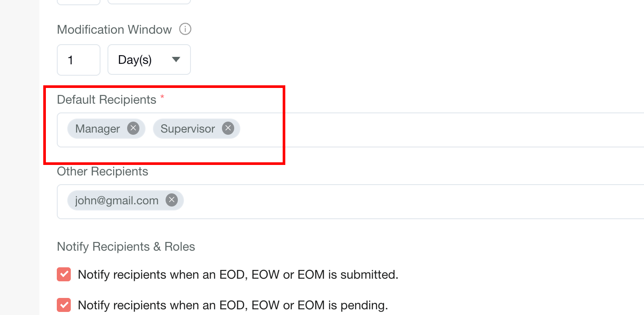The height and width of the screenshot is (315, 644).
Task: Click the Notify Recipients & Roles heading
Action: (x=126, y=247)
